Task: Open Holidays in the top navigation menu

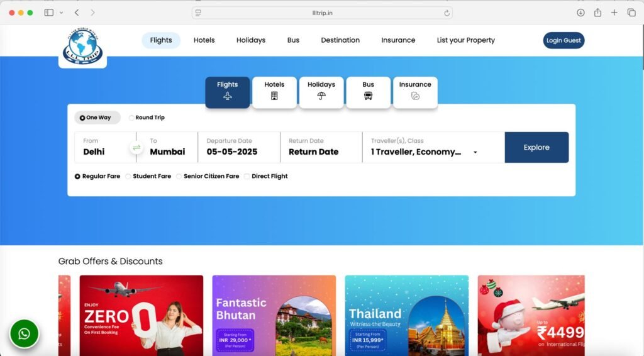Action: coord(251,40)
